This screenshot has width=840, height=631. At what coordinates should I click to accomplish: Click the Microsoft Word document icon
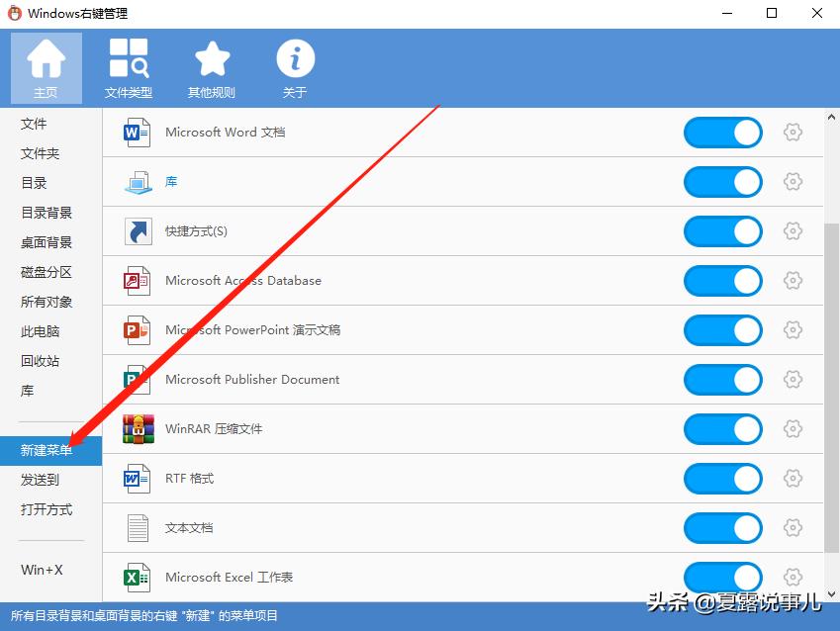pyautogui.click(x=136, y=132)
